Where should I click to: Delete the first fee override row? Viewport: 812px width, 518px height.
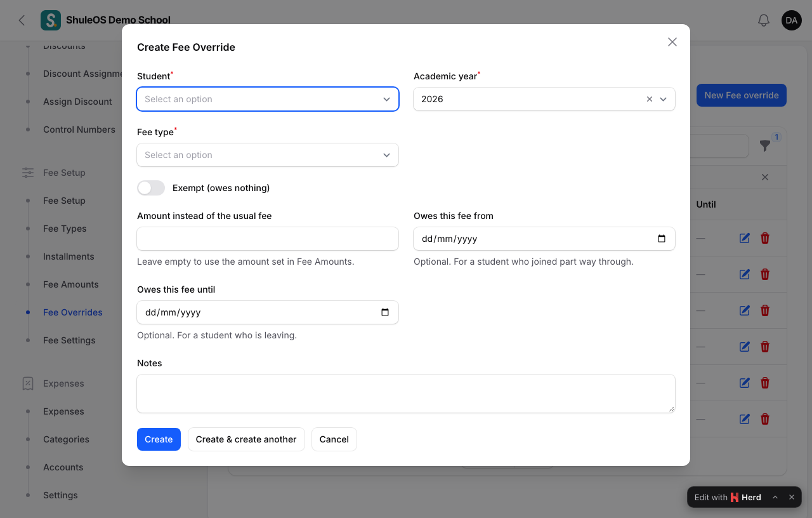click(x=765, y=238)
